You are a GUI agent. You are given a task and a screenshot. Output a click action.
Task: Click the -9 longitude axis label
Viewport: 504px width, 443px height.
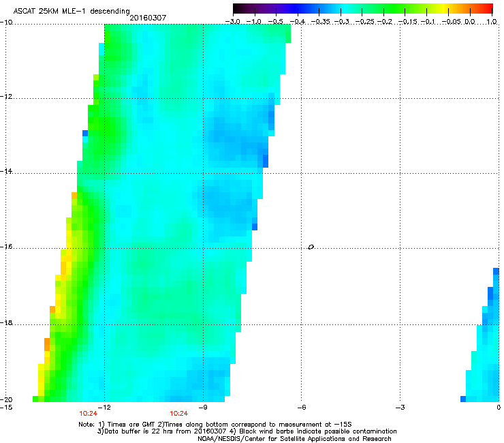[x=203, y=408]
